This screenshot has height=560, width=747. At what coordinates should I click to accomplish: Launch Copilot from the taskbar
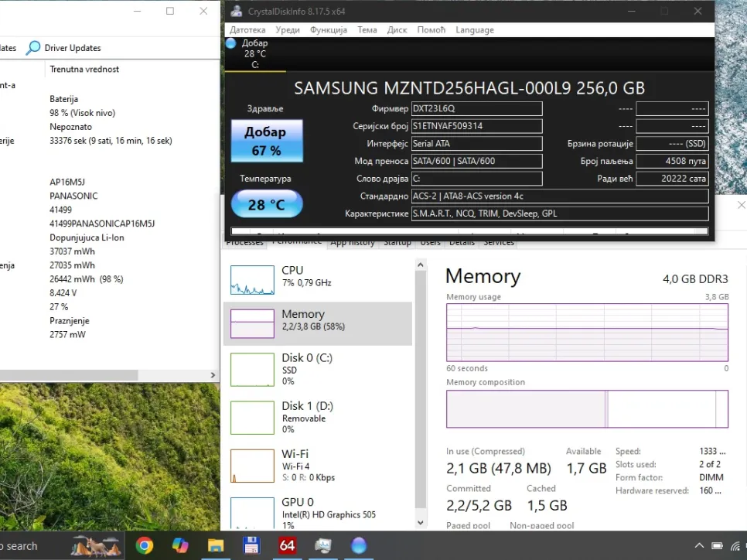point(180,545)
